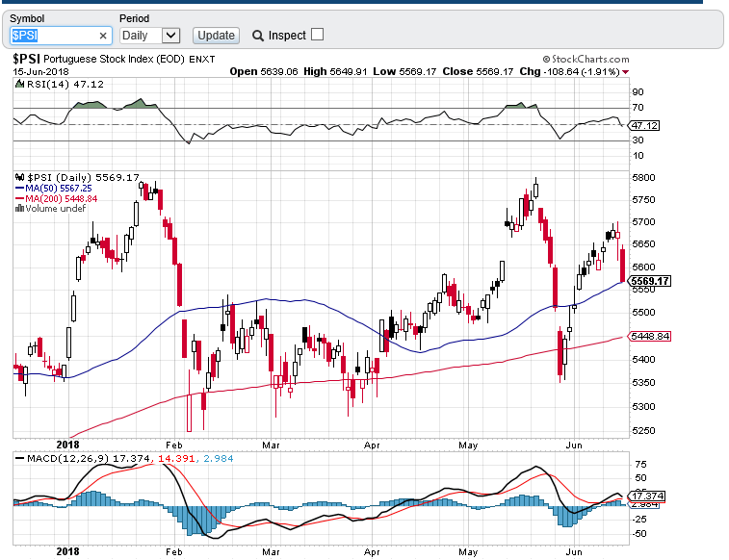Screen dimensions: 729x560
Task: Click the red down arrow beside Chg
Action: pyautogui.click(x=625, y=72)
